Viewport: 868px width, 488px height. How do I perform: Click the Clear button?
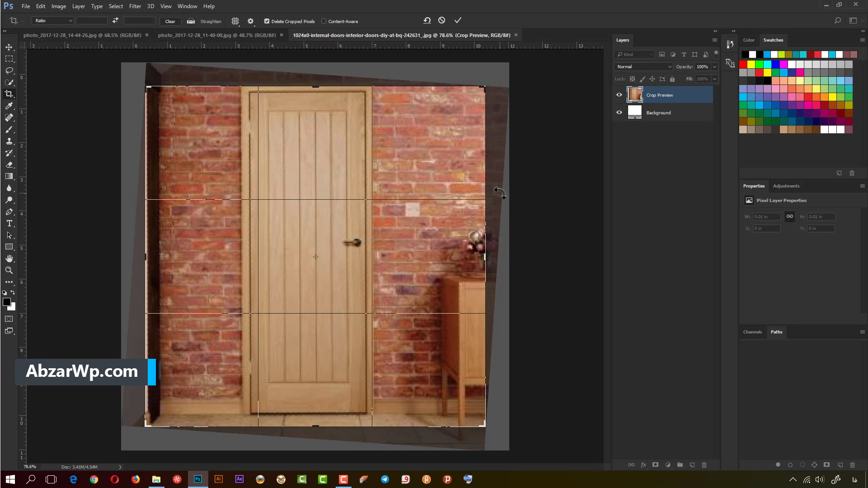[170, 21]
